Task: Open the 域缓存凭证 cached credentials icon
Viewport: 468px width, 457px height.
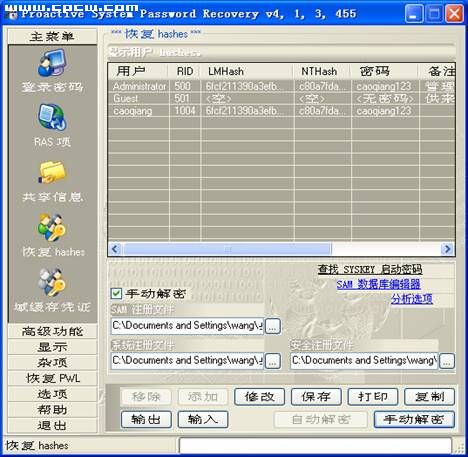Action: (52, 283)
